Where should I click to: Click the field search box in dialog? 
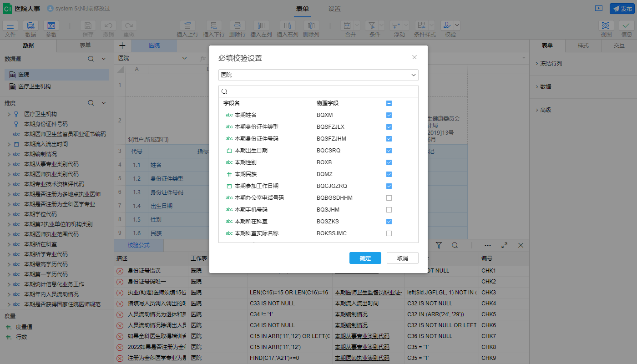pos(321,91)
